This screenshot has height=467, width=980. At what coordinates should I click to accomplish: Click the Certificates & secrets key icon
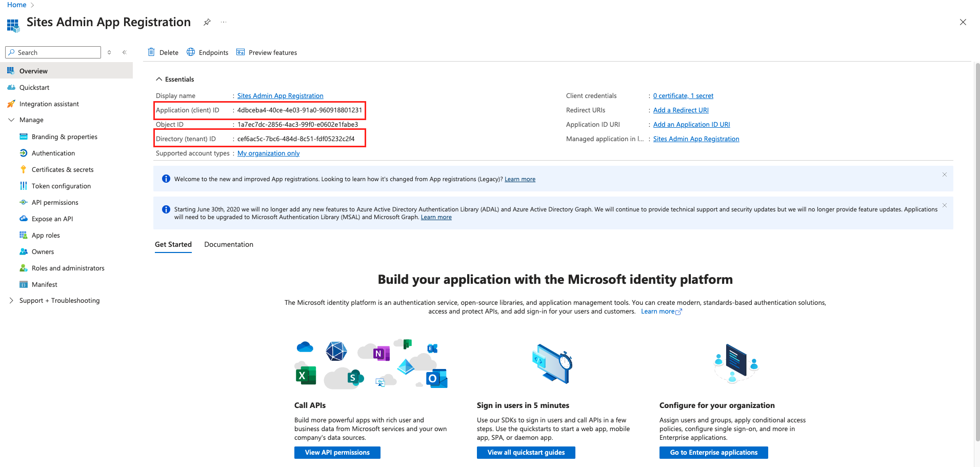23,169
